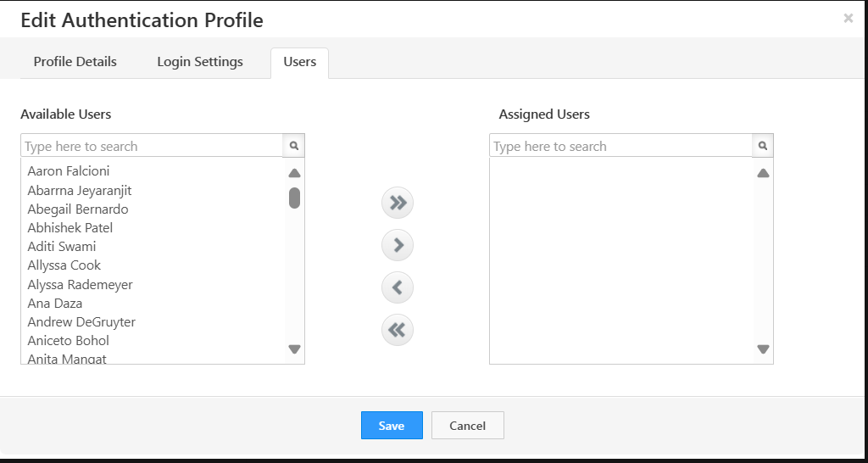Switch to the Profile Details tab
868x463 pixels.
click(x=75, y=62)
